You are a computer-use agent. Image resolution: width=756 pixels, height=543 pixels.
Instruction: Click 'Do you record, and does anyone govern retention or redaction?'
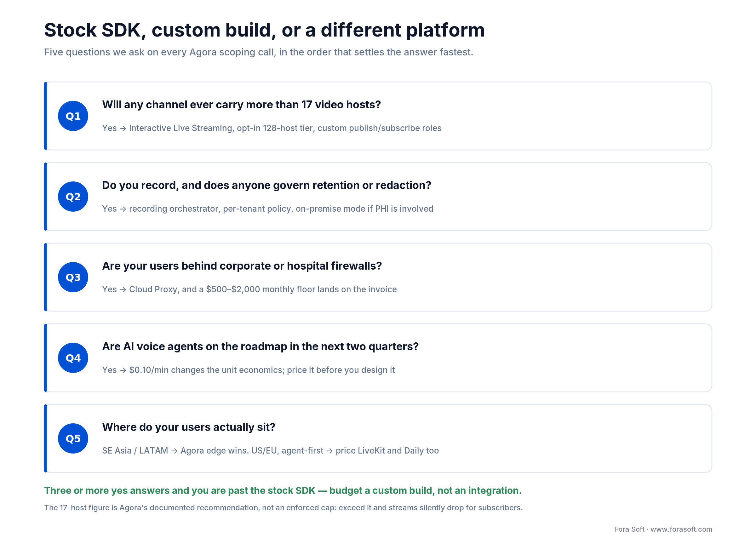coord(267,185)
